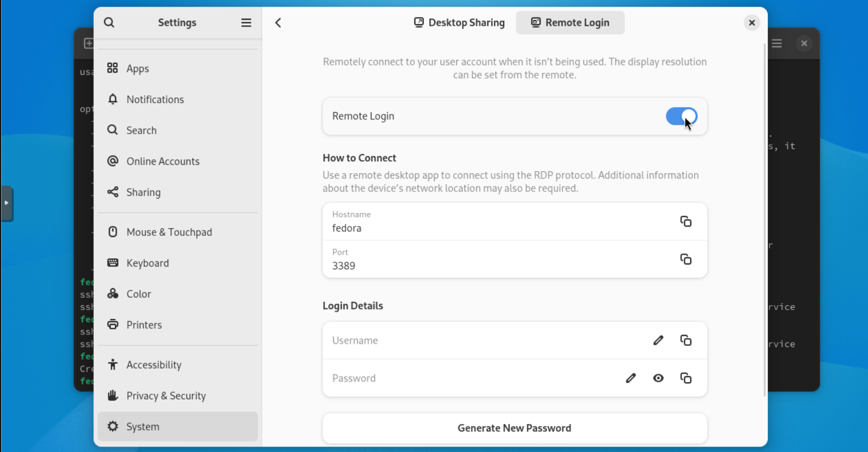Screen dimensions: 868x452
Task: Open Printers settings
Action: pyautogui.click(x=178, y=325)
